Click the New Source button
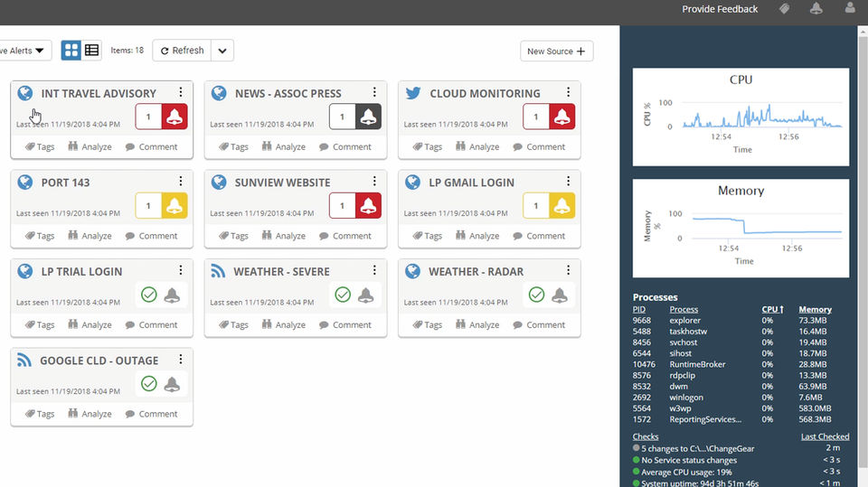This screenshot has width=868, height=487. coord(556,51)
